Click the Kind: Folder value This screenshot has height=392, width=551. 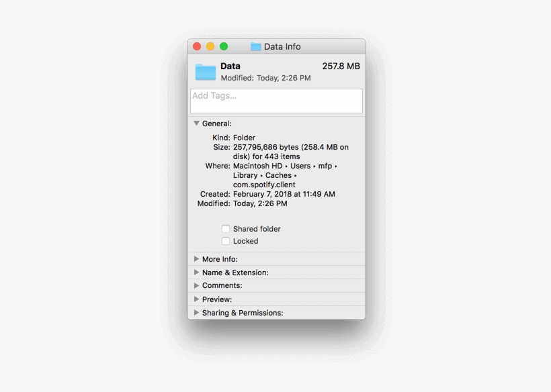click(244, 138)
